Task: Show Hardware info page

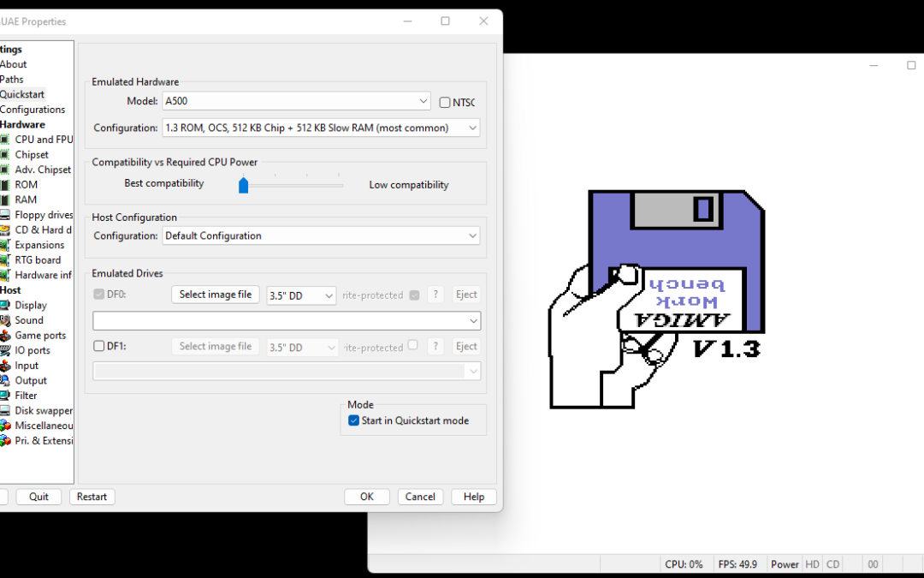Action: point(43,275)
